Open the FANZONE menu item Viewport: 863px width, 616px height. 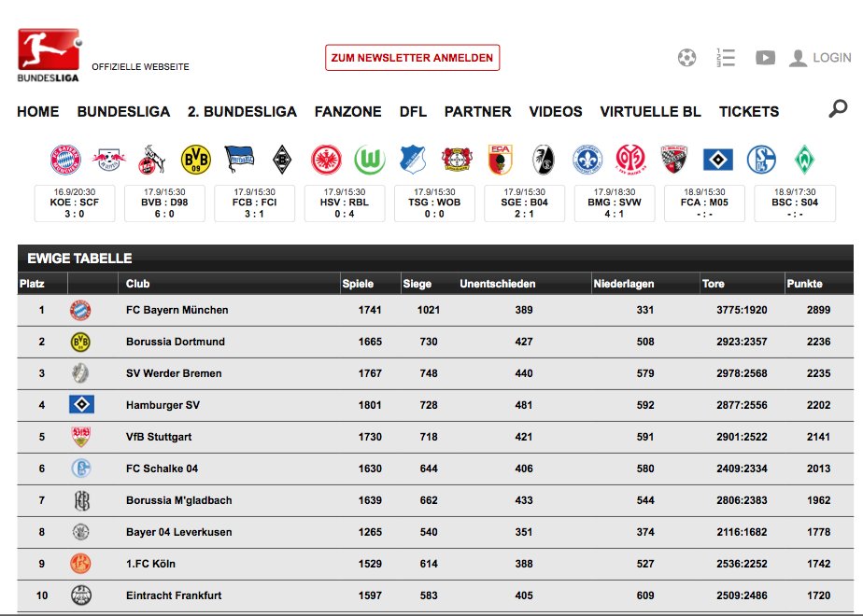(347, 112)
